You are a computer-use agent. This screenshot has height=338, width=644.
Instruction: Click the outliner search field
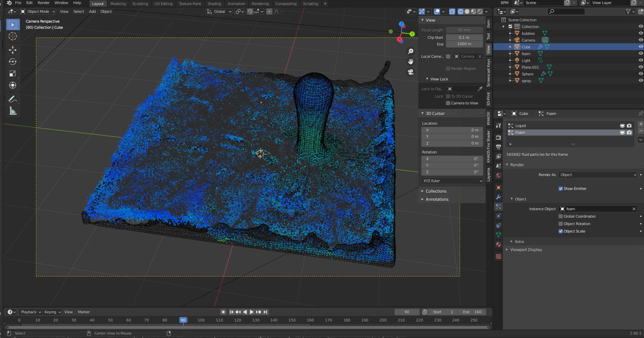(566, 11)
